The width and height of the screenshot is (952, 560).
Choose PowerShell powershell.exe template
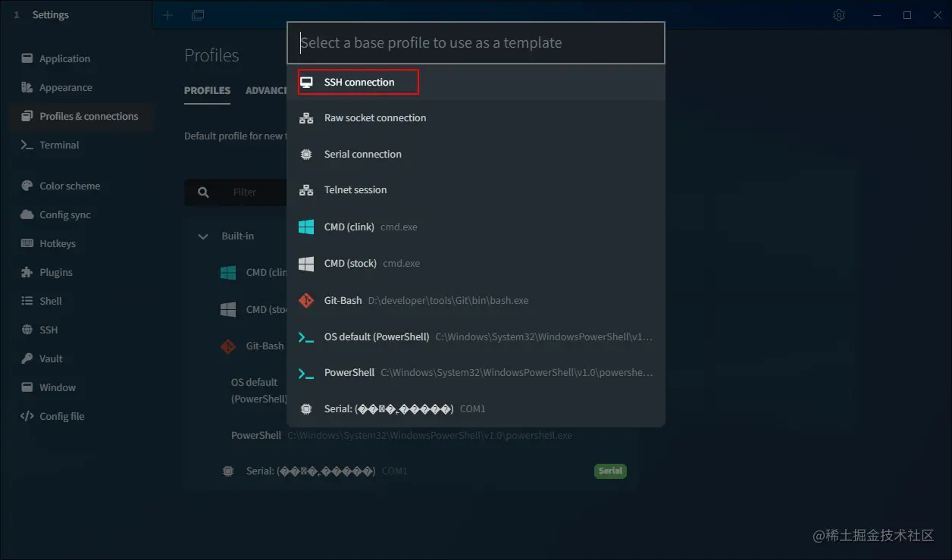point(476,373)
